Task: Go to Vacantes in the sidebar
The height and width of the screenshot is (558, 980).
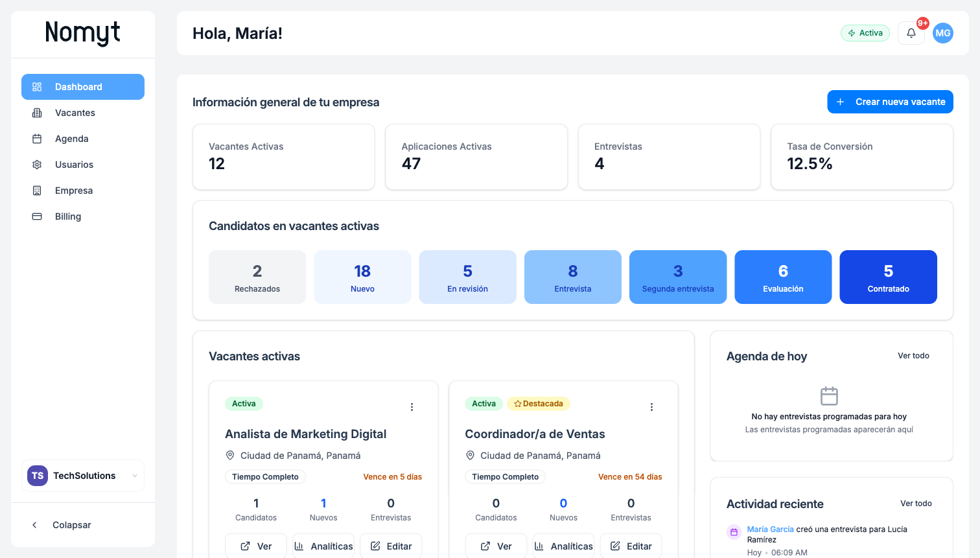Action: (75, 113)
